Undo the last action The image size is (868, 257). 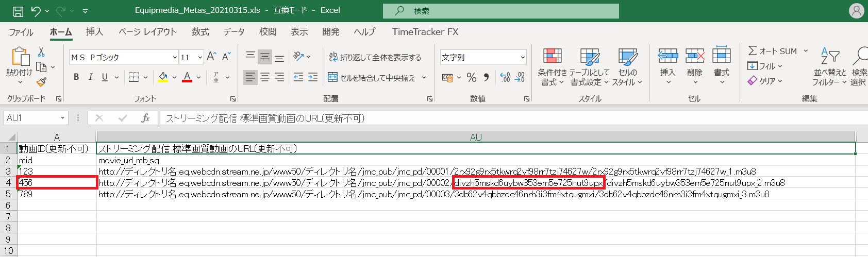click(x=36, y=11)
